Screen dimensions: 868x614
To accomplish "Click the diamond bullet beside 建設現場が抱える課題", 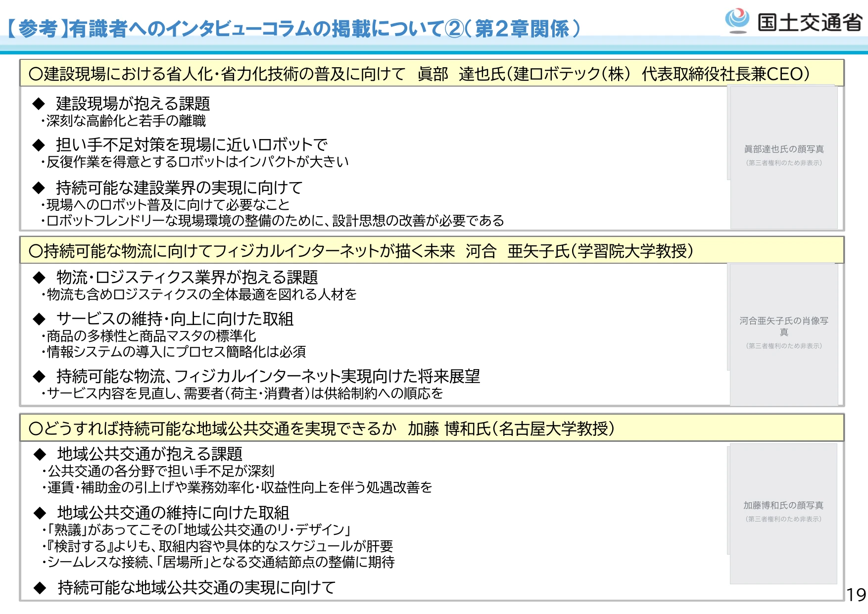I will click(x=39, y=104).
